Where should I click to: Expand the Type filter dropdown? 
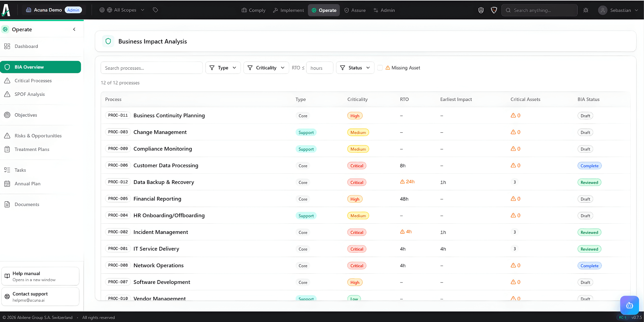[x=223, y=68]
